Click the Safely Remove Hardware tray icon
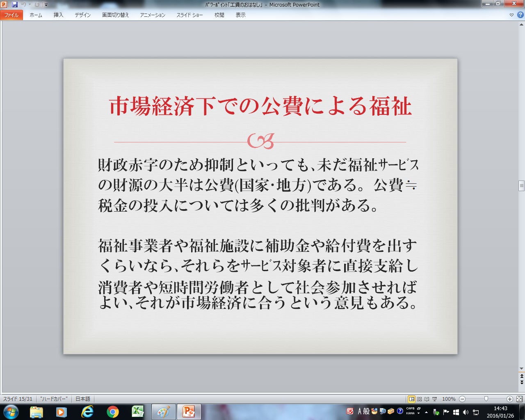Image resolution: width=525 pixels, height=420 pixels. (436, 412)
